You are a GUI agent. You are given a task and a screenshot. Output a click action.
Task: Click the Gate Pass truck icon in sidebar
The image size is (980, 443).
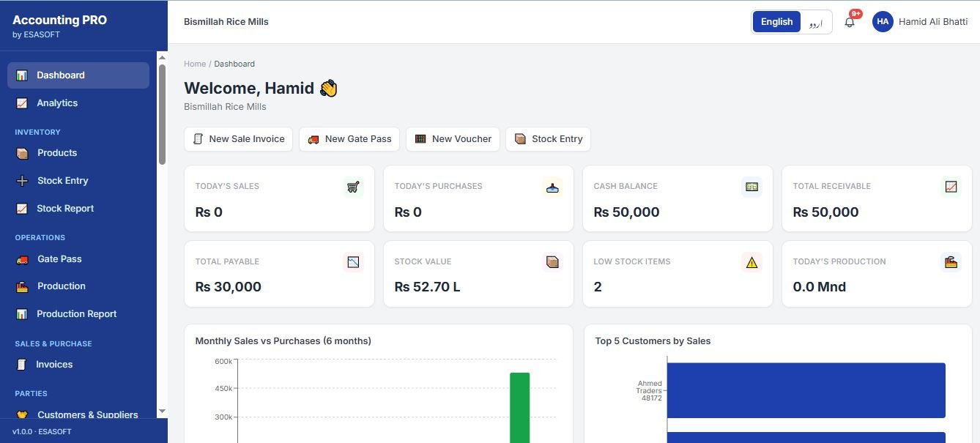click(22, 259)
